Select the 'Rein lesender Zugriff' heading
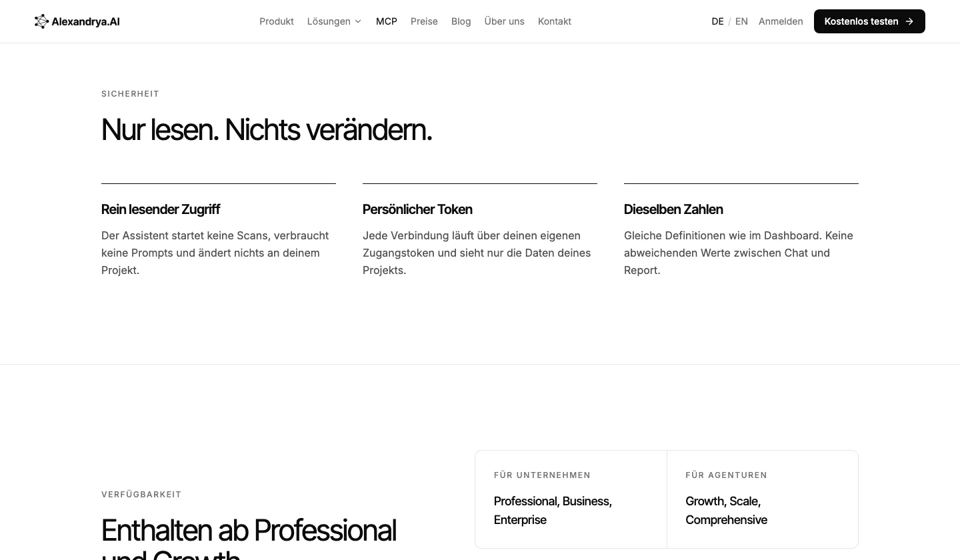Screen dimensions: 960x560 [x=161, y=209]
